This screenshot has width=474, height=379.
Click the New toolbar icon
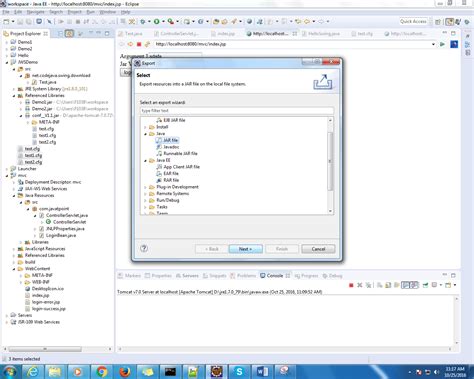6,22
